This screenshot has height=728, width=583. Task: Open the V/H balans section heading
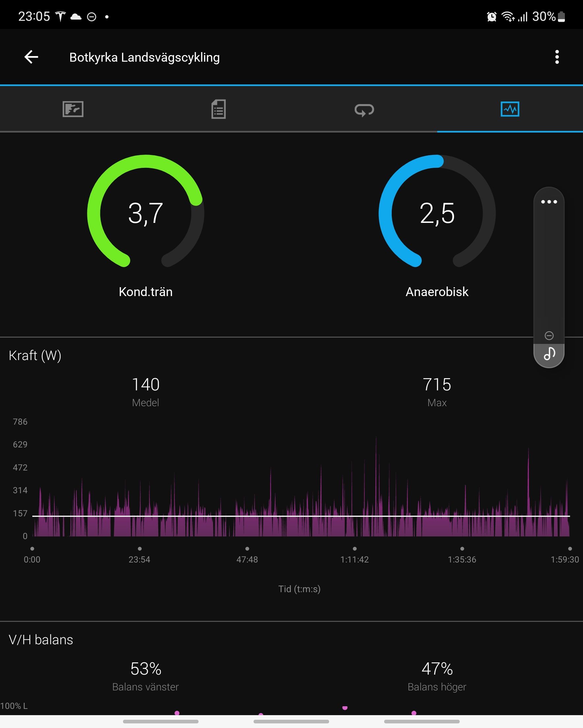point(41,640)
